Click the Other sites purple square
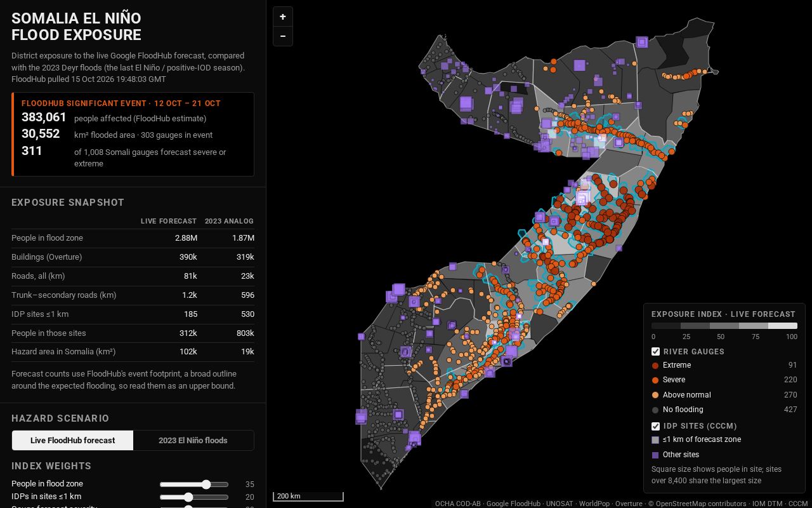 click(655, 455)
